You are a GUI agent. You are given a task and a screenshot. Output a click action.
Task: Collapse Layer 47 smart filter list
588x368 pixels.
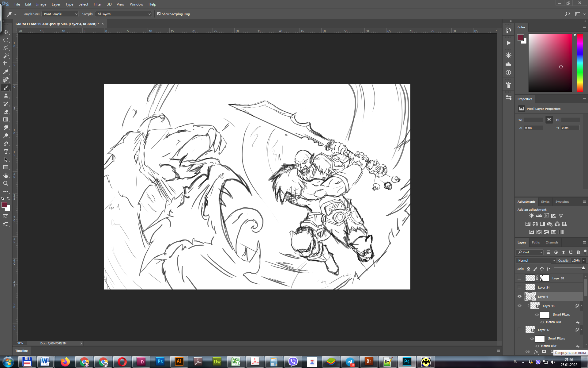pos(581,330)
